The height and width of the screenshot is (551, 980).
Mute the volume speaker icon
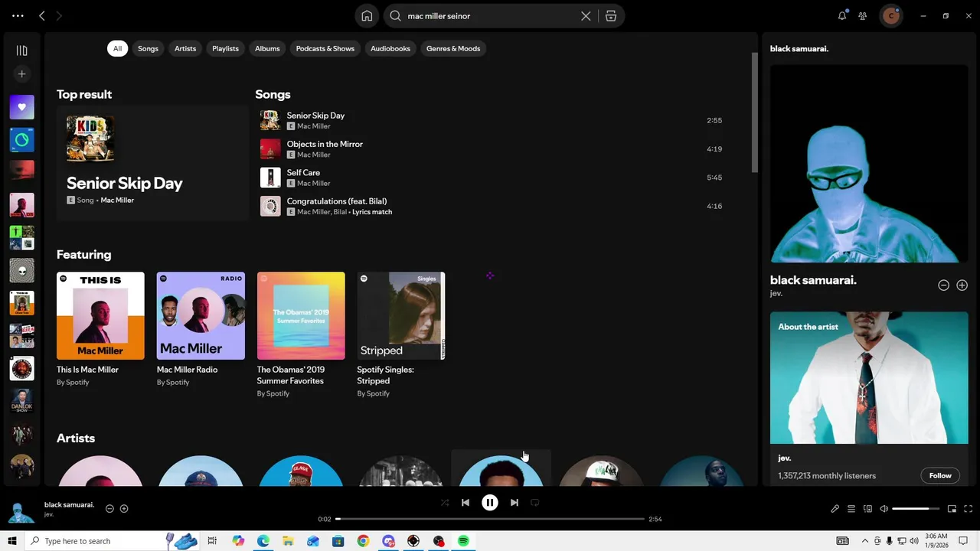pos(884,509)
